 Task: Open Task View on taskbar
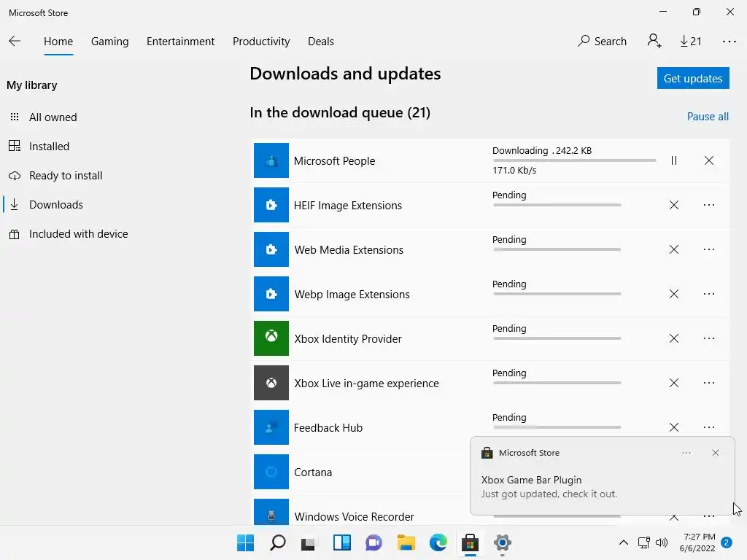tap(309, 542)
